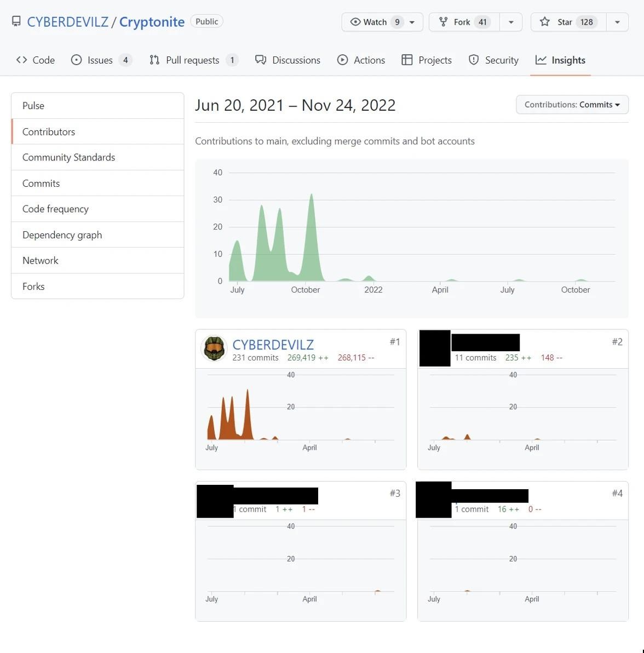The width and height of the screenshot is (644, 653).
Task: Open the CYBERDEVILZ owner link in header
Action: [x=67, y=22]
